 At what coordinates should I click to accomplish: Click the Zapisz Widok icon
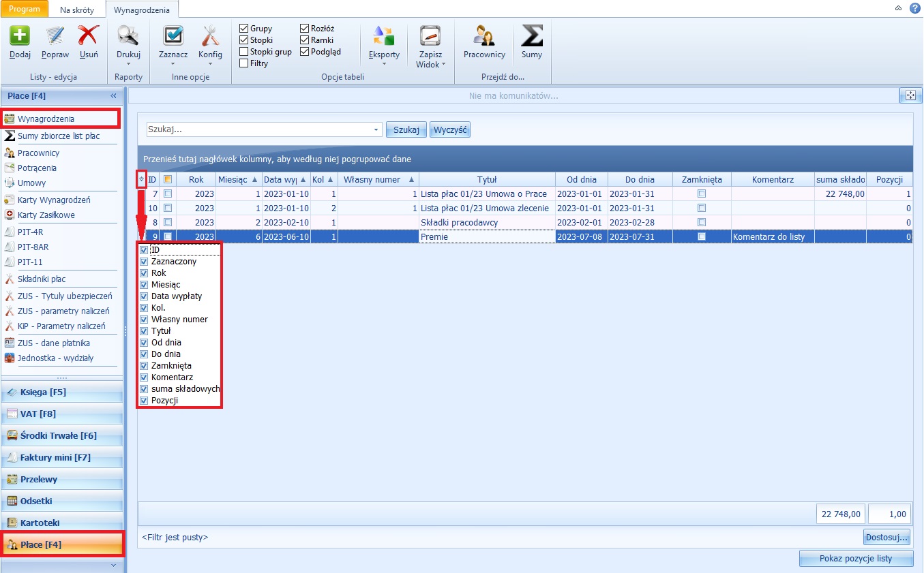coord(430,35)
